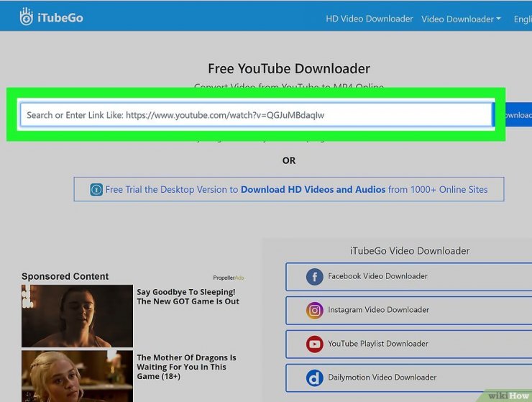The image size is (532, 402).
Task: Click the iTubeGo Video Downloader panel heading
Action: coord(410,251)
